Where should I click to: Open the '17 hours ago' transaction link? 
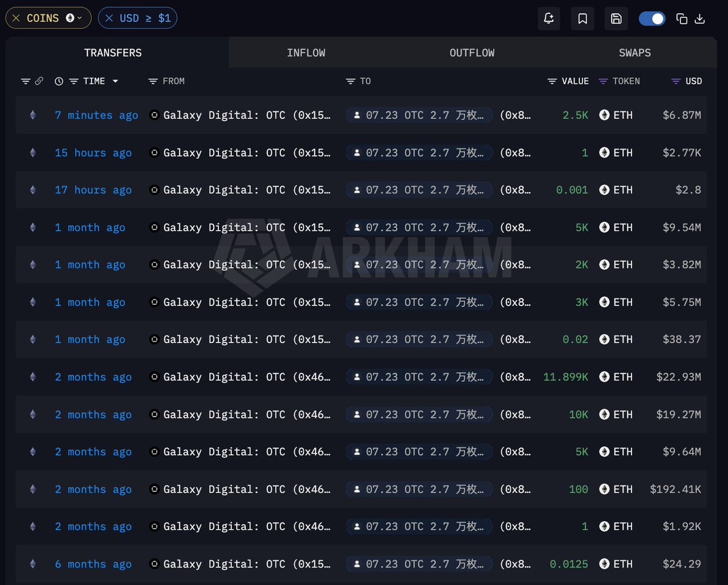click(x=93, y=190)
